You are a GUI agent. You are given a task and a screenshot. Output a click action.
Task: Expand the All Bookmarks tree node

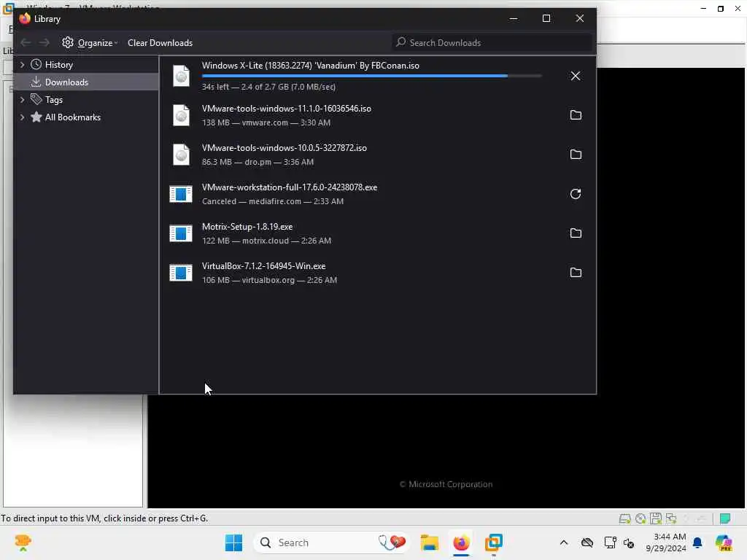22,117
